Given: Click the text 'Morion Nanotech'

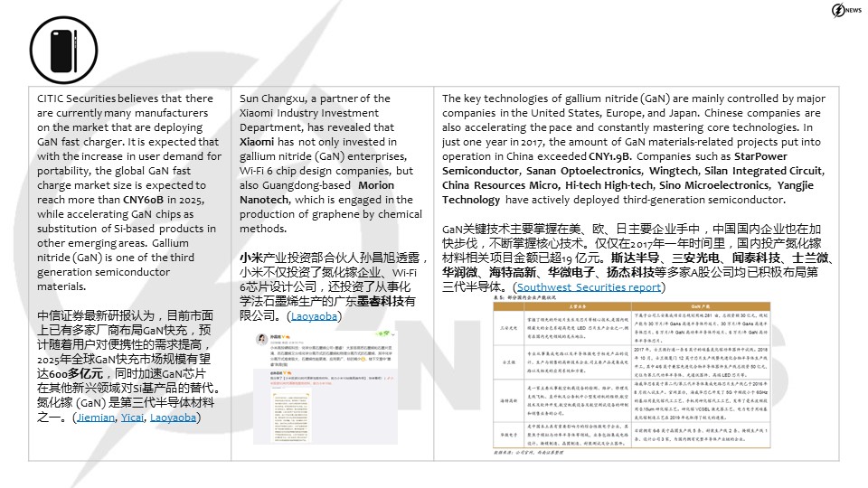Looking at the screenshot, I should 316,192.
